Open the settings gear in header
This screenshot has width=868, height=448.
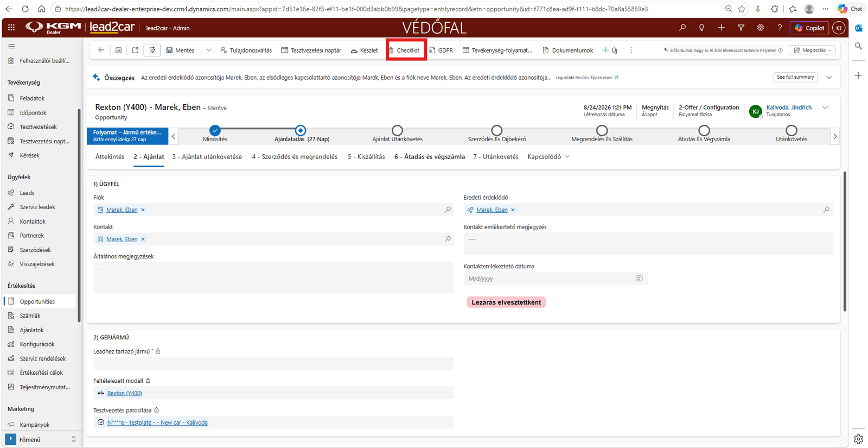(760, 28)
